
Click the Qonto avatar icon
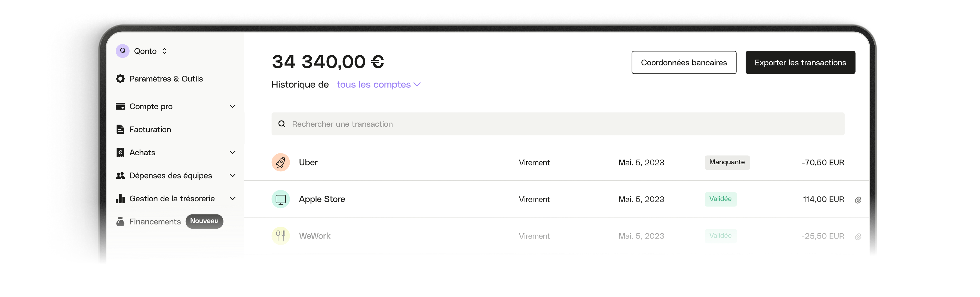coord(122,51)
